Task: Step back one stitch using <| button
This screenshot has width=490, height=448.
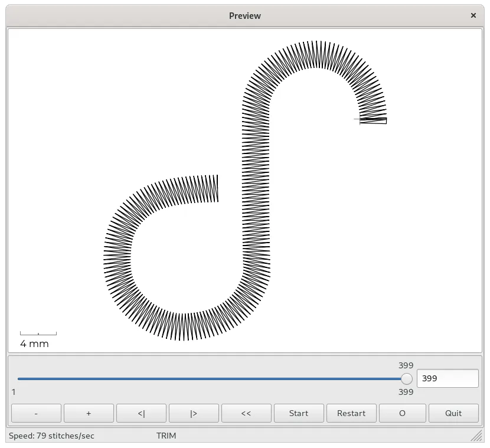Action: pyautogui.click(x=141, y=413)
